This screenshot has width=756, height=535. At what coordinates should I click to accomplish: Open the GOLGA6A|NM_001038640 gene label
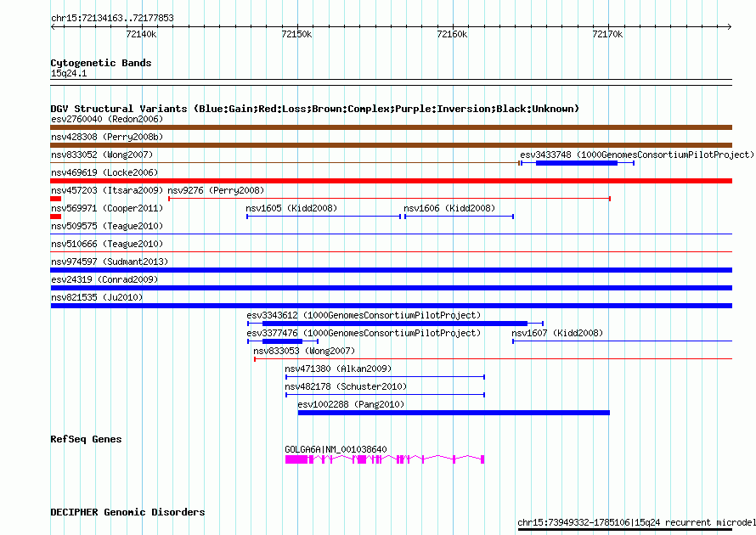point(336,449)
